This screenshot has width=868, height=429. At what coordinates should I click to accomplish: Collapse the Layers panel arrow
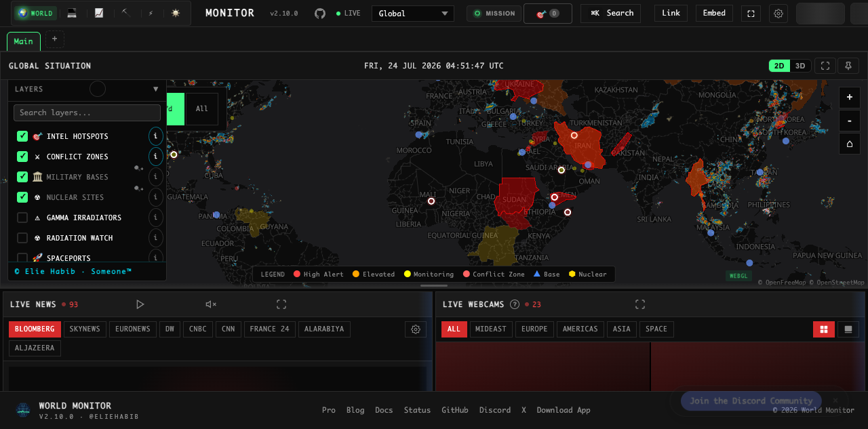(156, 89)
